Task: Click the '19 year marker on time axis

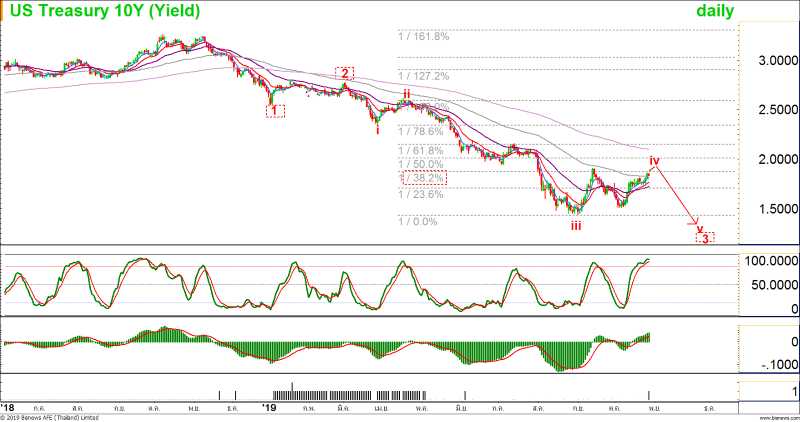Action: pos(267,408)
